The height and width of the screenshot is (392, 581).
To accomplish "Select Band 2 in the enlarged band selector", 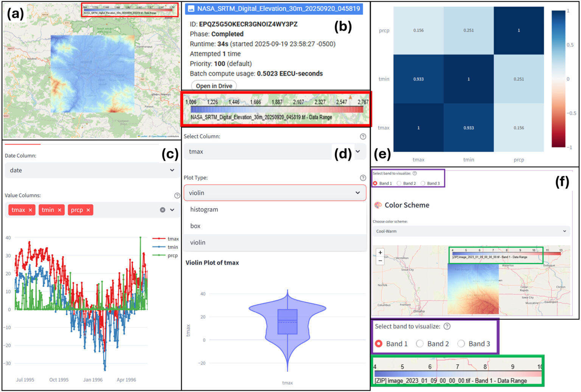I will 419,344.
